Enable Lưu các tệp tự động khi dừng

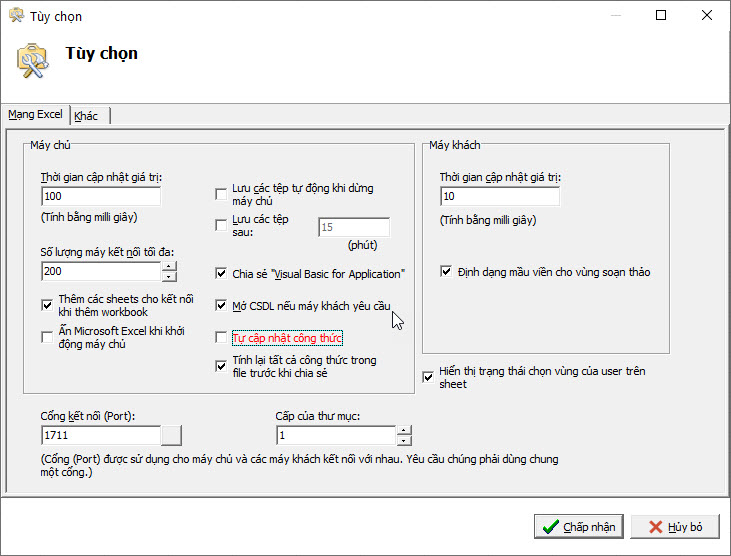pyautogui.click(x=221, y=194)
